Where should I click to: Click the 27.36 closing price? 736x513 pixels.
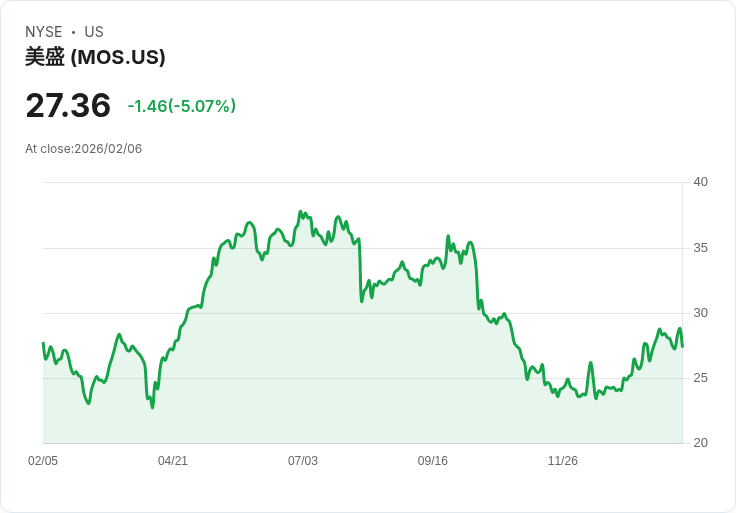[68, 106]
